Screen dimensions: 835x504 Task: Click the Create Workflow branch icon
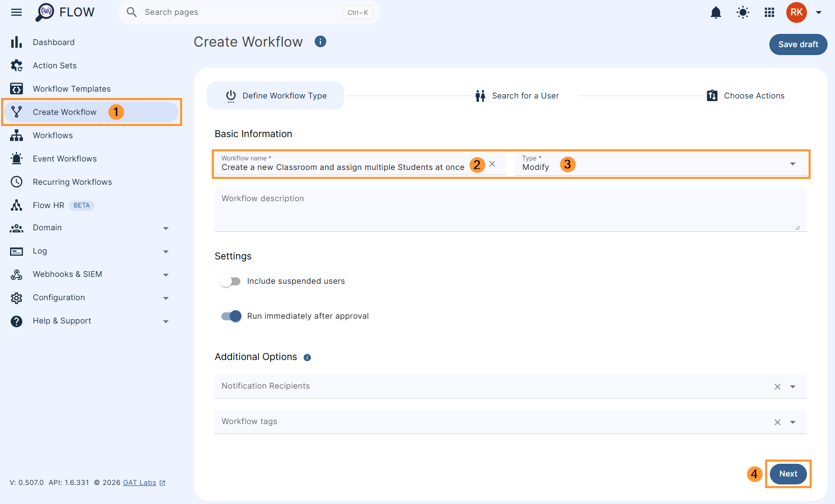(16, 112)
